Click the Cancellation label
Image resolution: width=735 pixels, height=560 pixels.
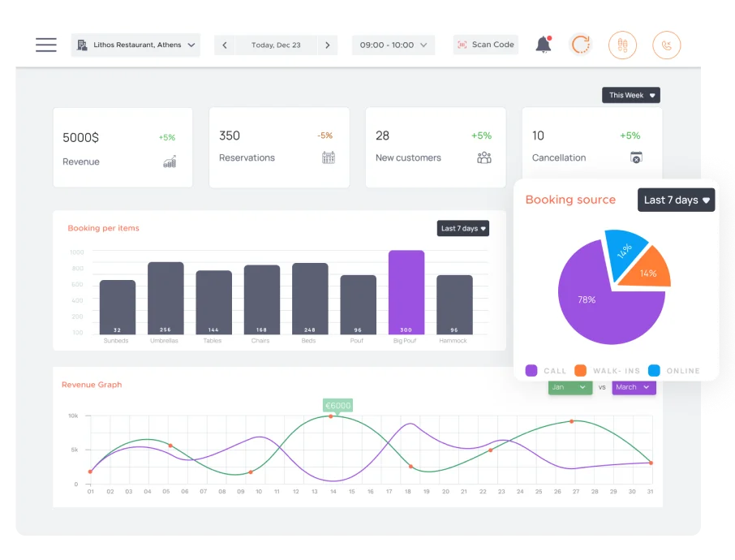(x=559, y=158)
